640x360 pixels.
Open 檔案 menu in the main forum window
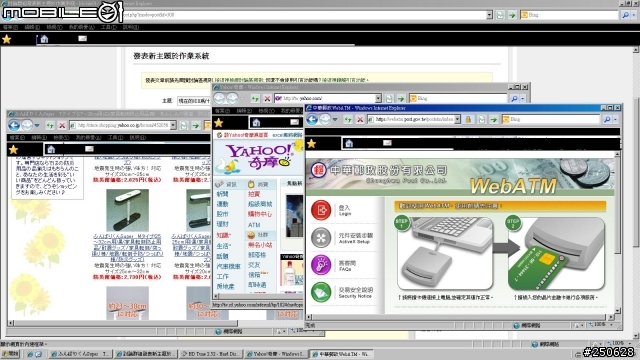click(10, 27)
